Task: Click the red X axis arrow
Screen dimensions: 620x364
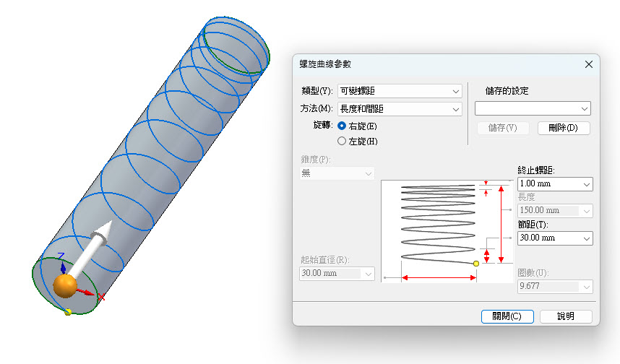Action: 85,292
